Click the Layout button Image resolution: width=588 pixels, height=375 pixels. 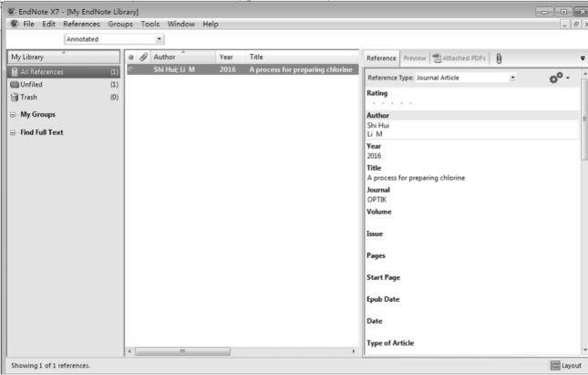coord(566,365)
